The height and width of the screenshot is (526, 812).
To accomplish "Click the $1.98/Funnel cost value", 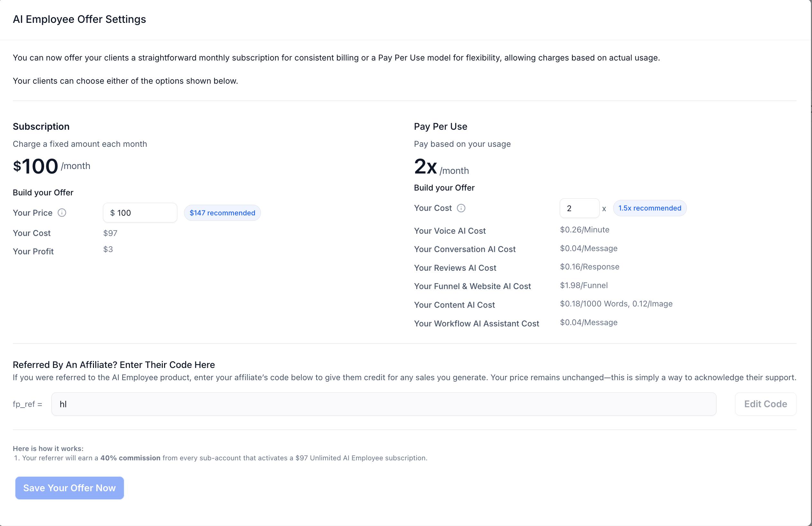I will click(584, 285).
